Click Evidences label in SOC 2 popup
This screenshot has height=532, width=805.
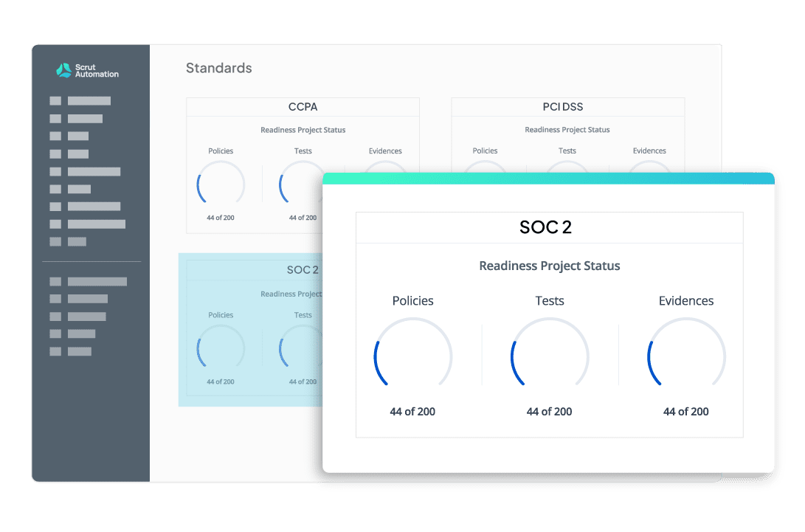(686, 301)
